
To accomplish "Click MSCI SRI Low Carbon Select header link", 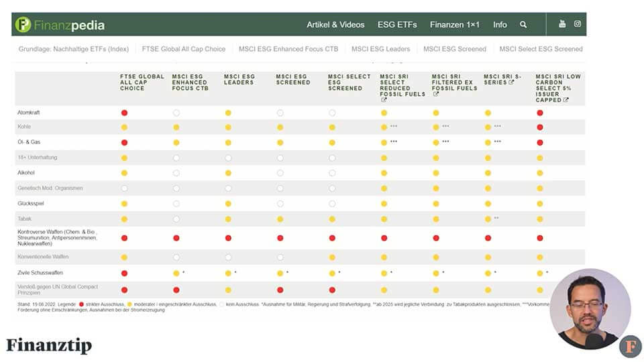I will (558, 88).
